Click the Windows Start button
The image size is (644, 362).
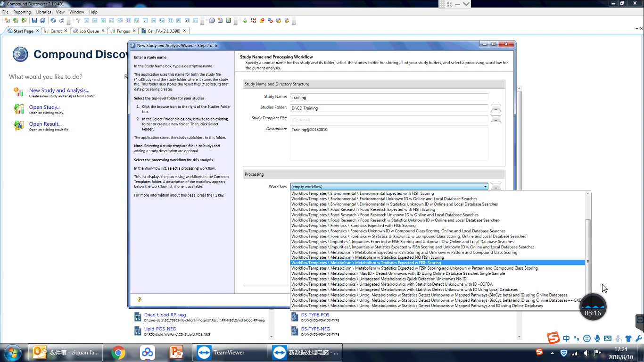[13, 353]
